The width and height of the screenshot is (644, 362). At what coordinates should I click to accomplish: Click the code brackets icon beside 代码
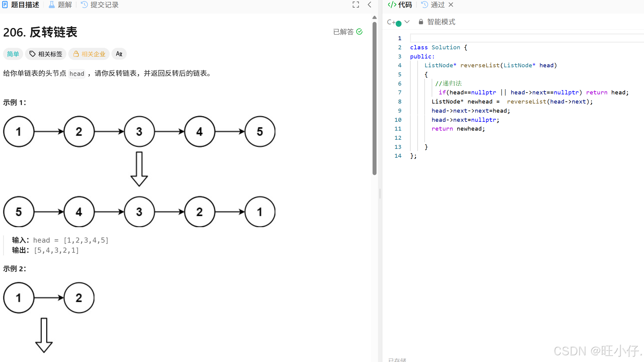click(x=392, y=5)
